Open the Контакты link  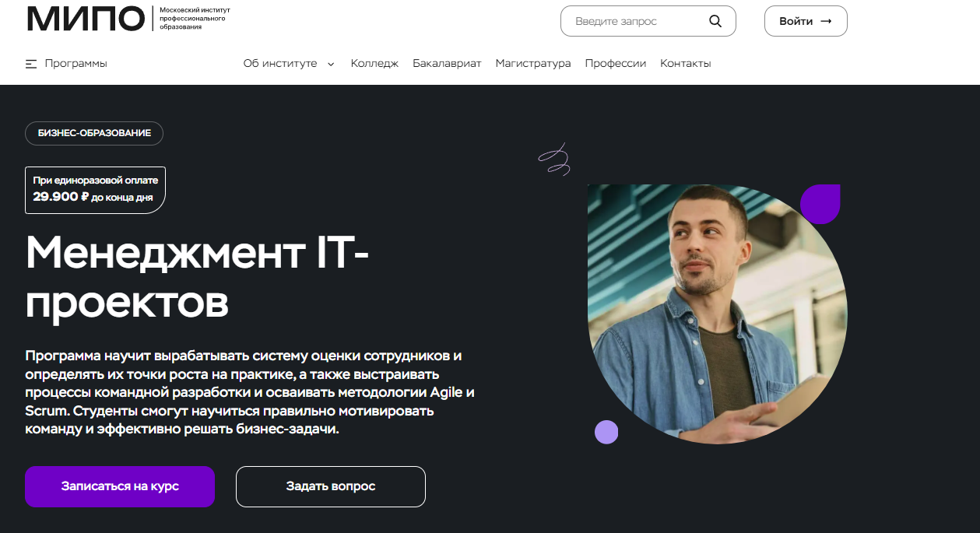(x=686, y=64)
